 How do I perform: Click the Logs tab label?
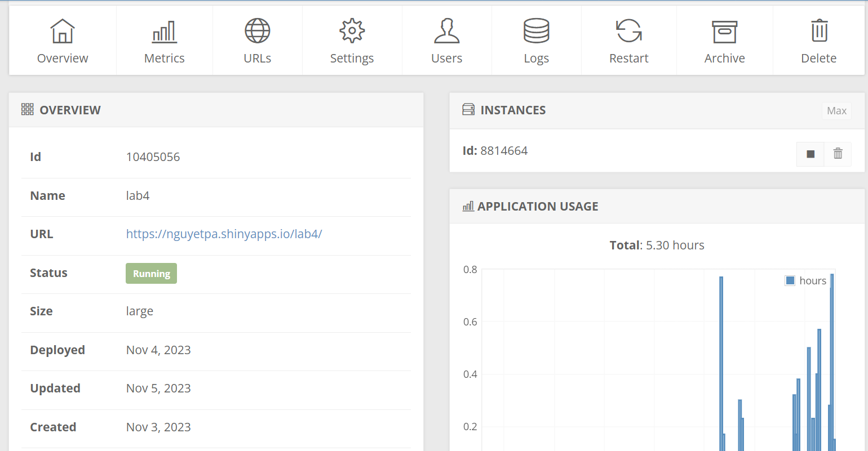(x=537, y=59)
